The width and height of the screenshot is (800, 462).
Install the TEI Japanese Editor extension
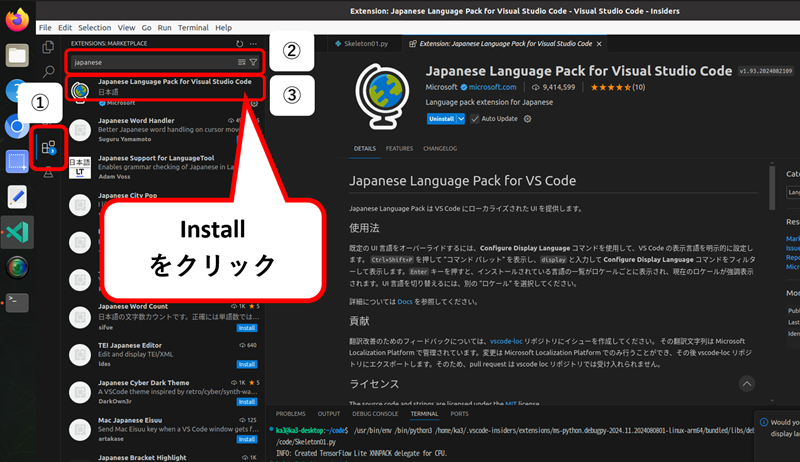point(246,365)
